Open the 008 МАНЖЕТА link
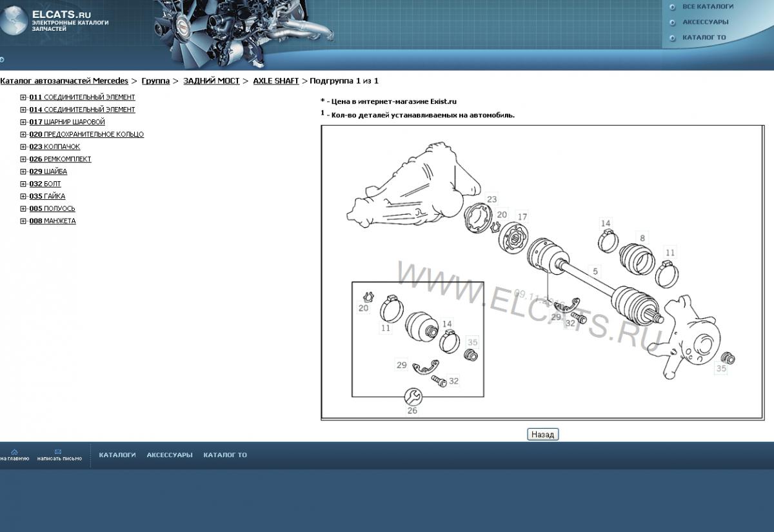The height and width of the screenshot is (532, 774). tap(52, 221)
